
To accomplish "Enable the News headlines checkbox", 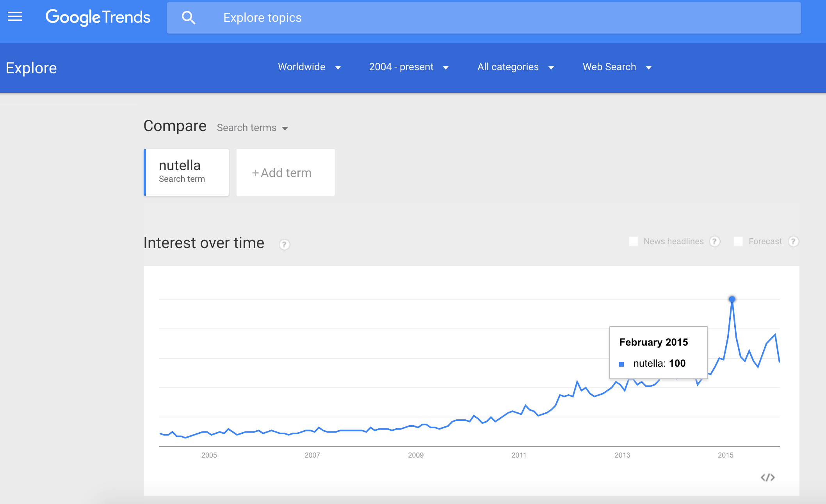I will 634,241.
